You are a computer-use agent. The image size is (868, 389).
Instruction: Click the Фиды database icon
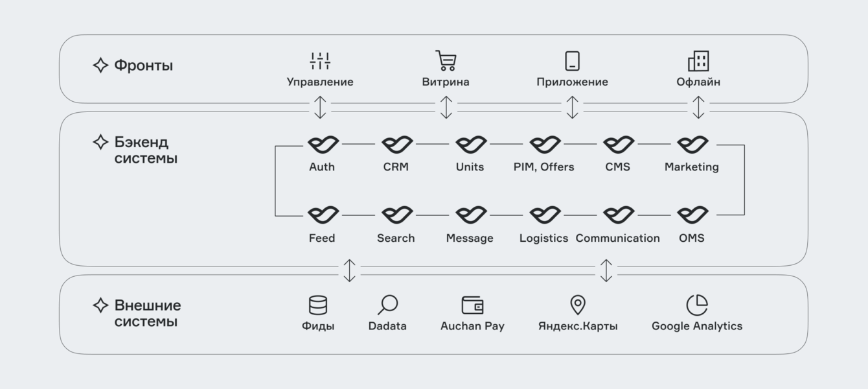tap(318, 305)
